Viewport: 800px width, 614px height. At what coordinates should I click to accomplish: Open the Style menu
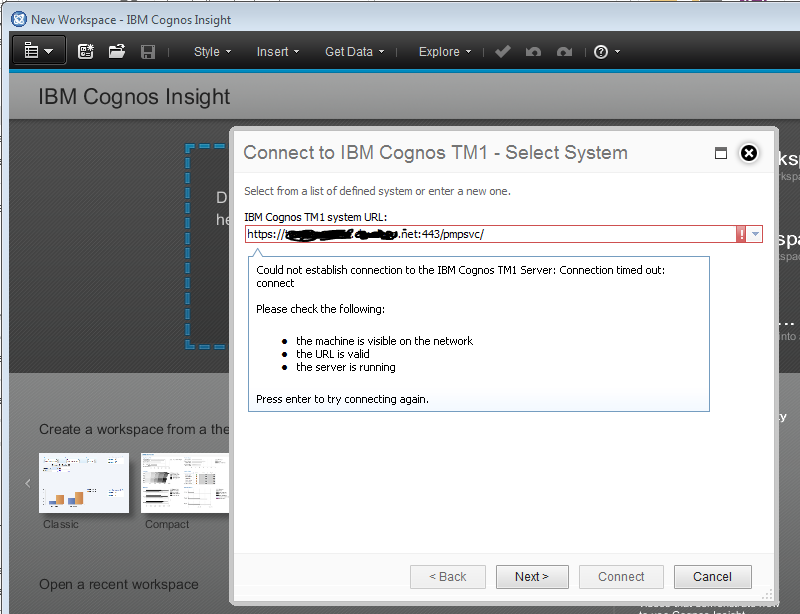[212, 52]
